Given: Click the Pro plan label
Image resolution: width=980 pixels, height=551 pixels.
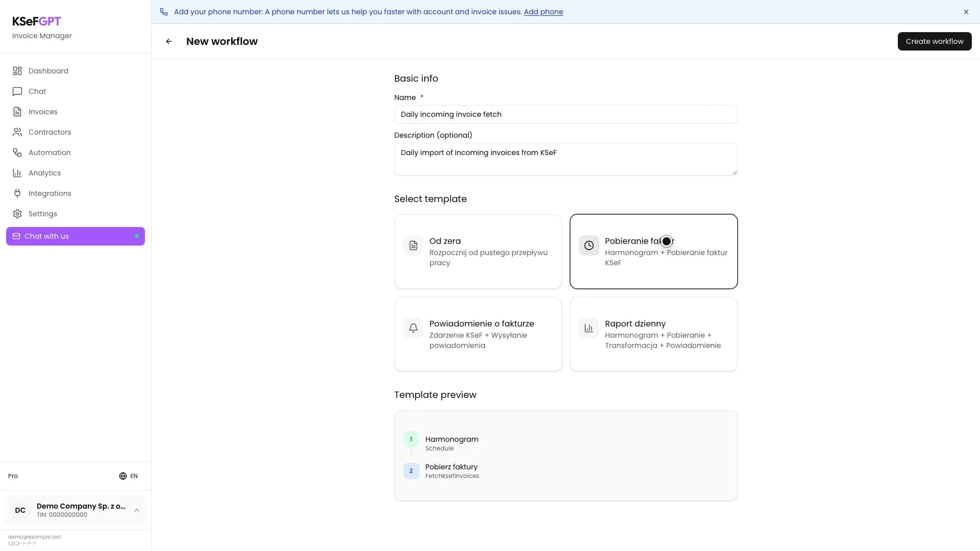Looking at the screenshot, I should (x=13, y=476).
